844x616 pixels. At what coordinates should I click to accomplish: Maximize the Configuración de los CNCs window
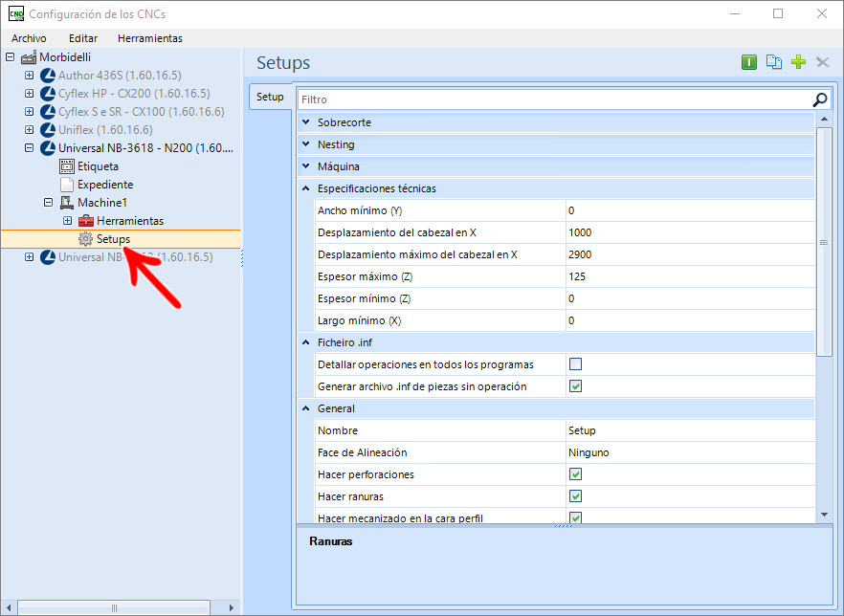778,14
